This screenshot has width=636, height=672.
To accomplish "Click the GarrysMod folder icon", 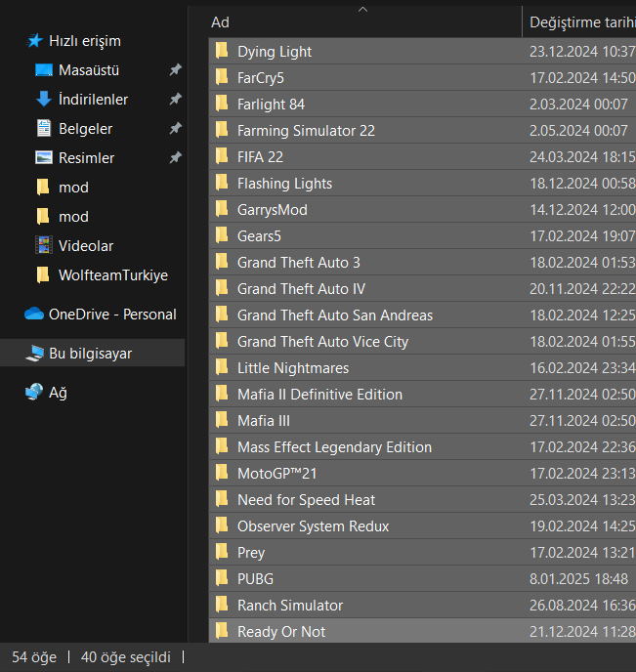I will [x=222, y=209].
